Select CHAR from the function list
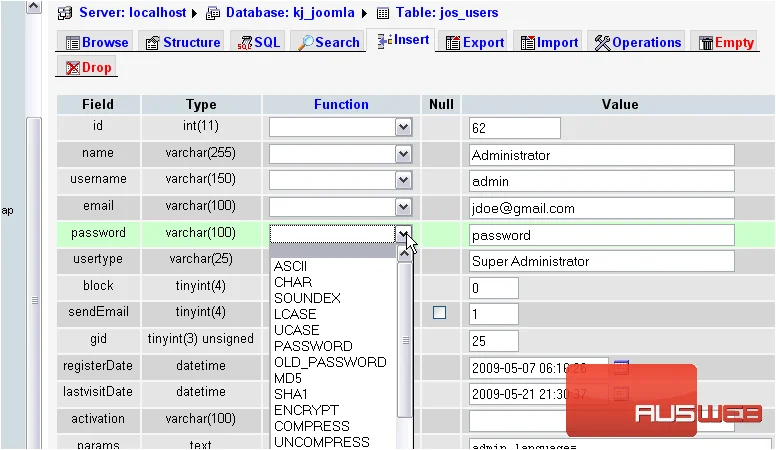Image resolution: width=776 pixels, height=450 pixels. coord(335,282)
